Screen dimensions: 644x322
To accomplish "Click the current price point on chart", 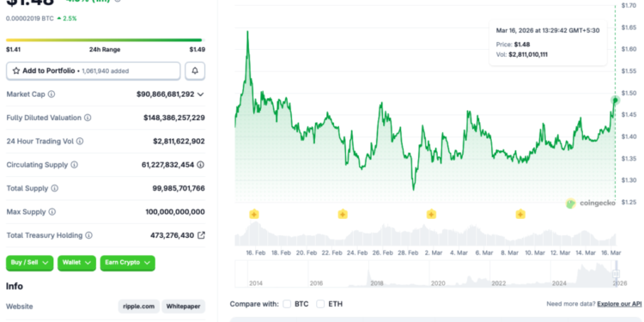I will click(x=615, y=100).
